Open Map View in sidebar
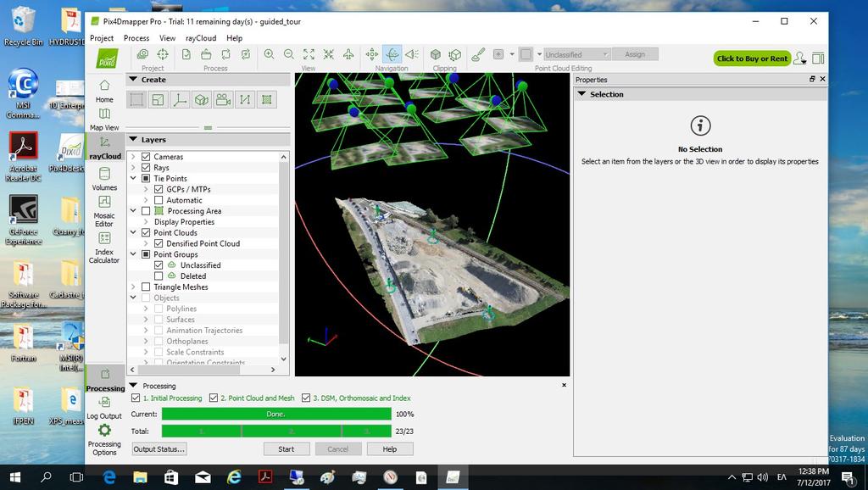 pyautogui.click(x=104, y=119)
